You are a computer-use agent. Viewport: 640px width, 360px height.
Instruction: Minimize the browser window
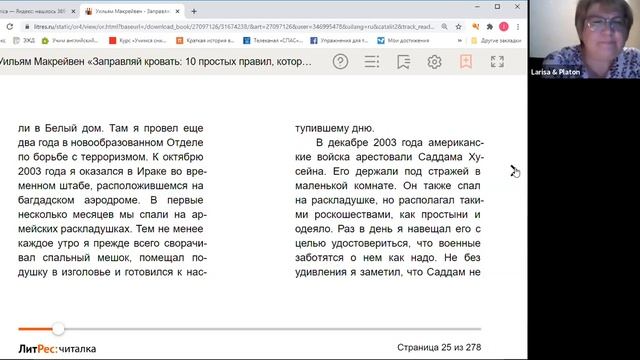coord(477,7)
